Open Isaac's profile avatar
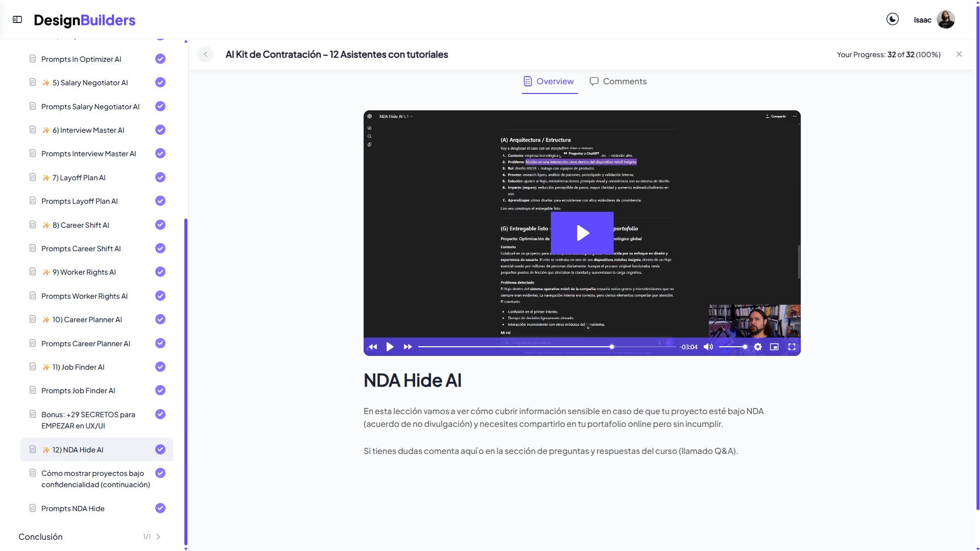This screenshot has width=980, height=551. [x=945, y=20]
